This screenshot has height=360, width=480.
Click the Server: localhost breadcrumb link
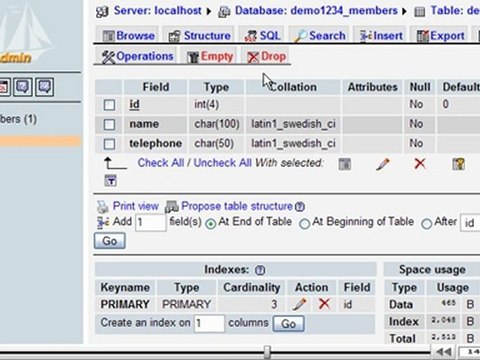pyautogui.click(x=157, y=11)
